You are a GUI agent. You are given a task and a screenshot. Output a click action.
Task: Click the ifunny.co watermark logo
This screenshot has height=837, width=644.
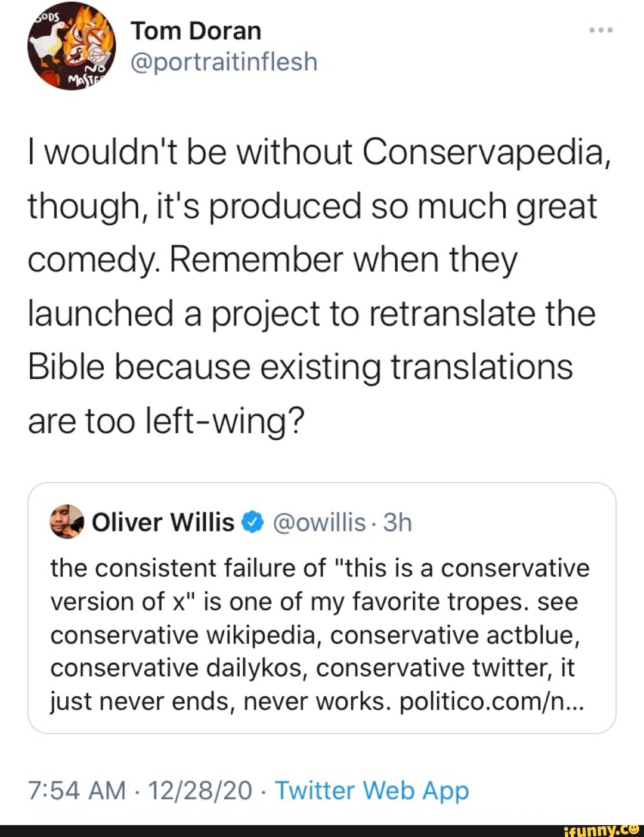pyautogui.click(x=600, y=829)
